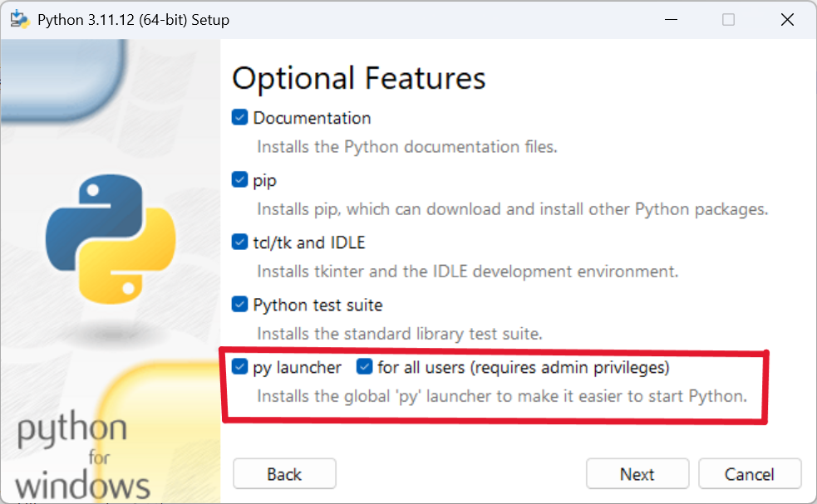Close the Python Setup window
Screen dimensions: 817x504
(787, 20)
